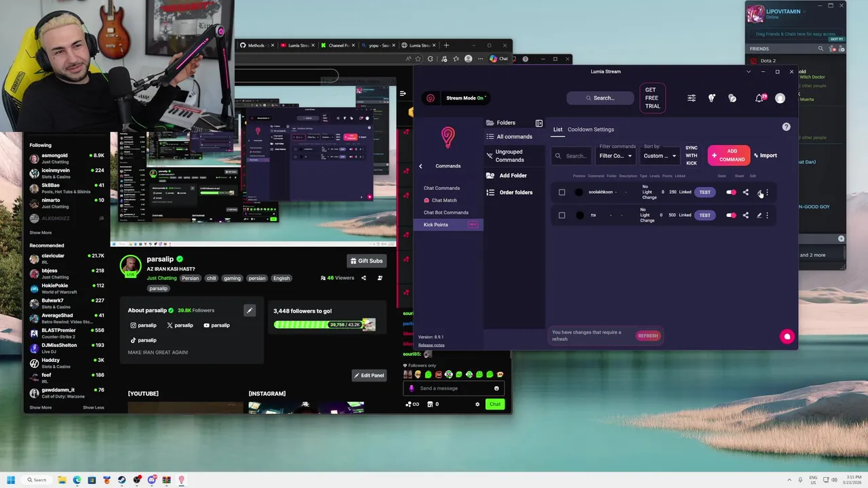Click the help question mark icon
This screenshot has width=868, height=488.
(786, 127)
